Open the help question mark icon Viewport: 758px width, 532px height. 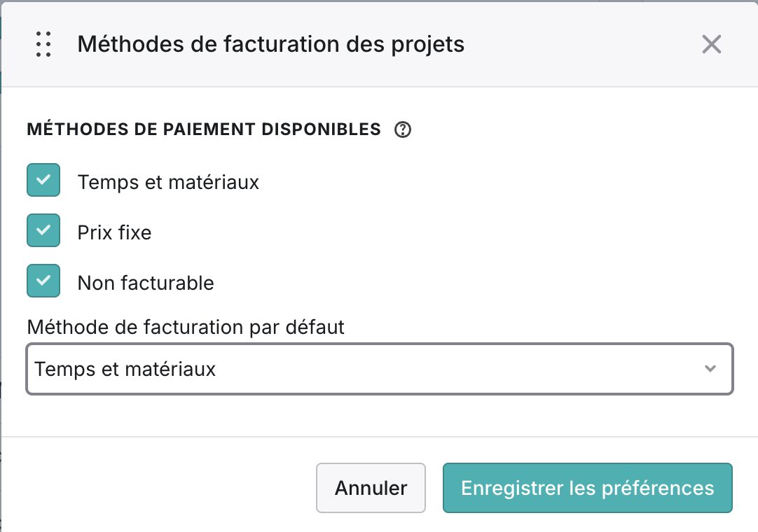coord(402,129)
